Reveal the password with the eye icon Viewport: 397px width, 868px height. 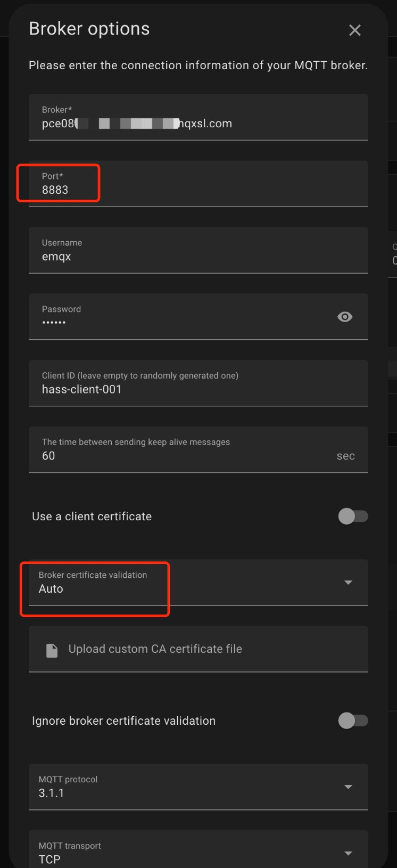(344, 316)
